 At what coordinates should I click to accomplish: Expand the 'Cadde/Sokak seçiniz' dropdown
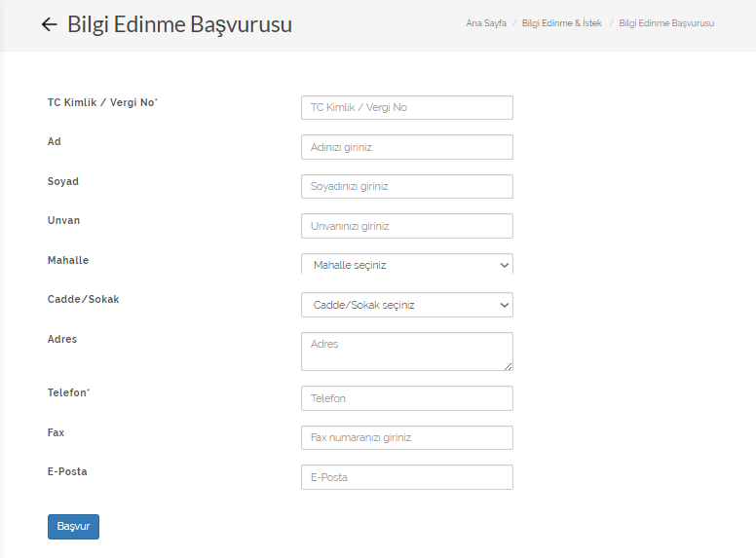coord(406,305)
